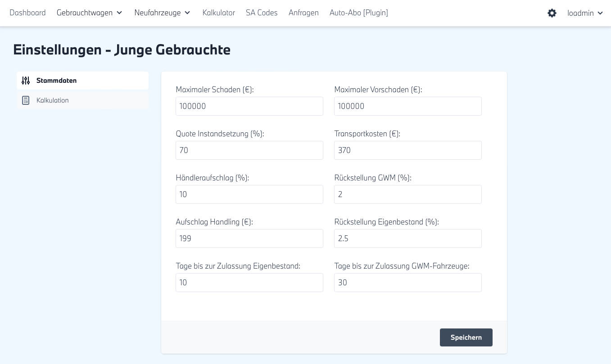611x364 pixels.
Task: Open the settings gear icon
Action: tap(552, 13)
